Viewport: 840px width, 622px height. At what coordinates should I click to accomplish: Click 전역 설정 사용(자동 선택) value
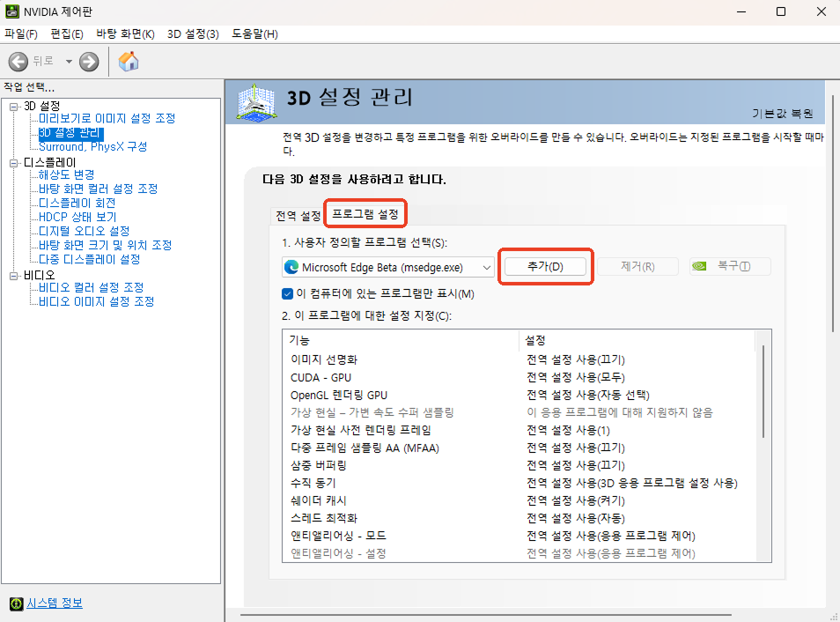[587, 395]
